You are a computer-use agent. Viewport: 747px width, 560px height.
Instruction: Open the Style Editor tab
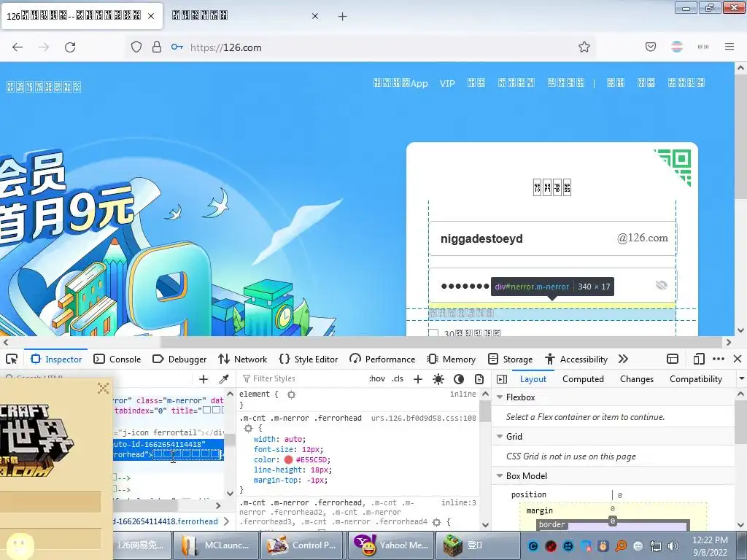(x=309, y=359)
